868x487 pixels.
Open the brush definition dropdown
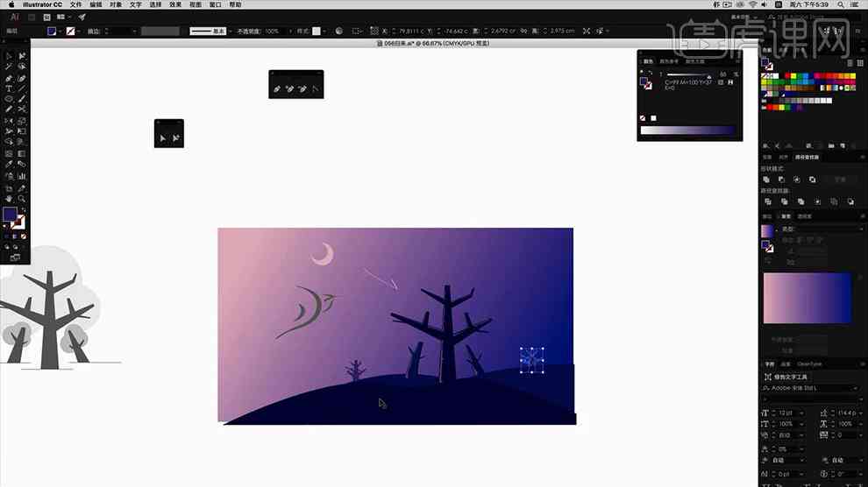[x=230, y=31]
